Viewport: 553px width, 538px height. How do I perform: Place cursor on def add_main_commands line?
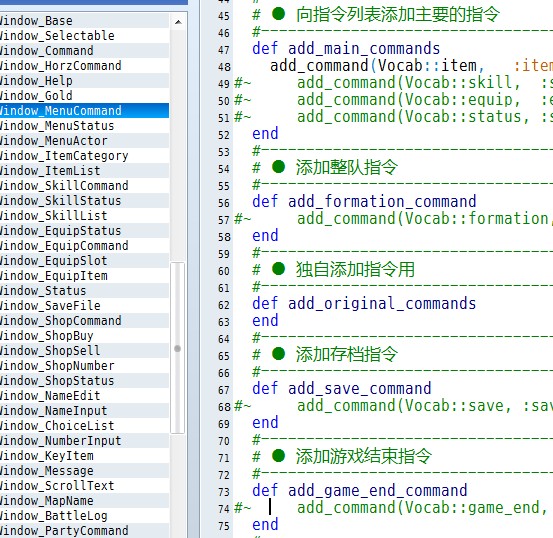point(346,49)
